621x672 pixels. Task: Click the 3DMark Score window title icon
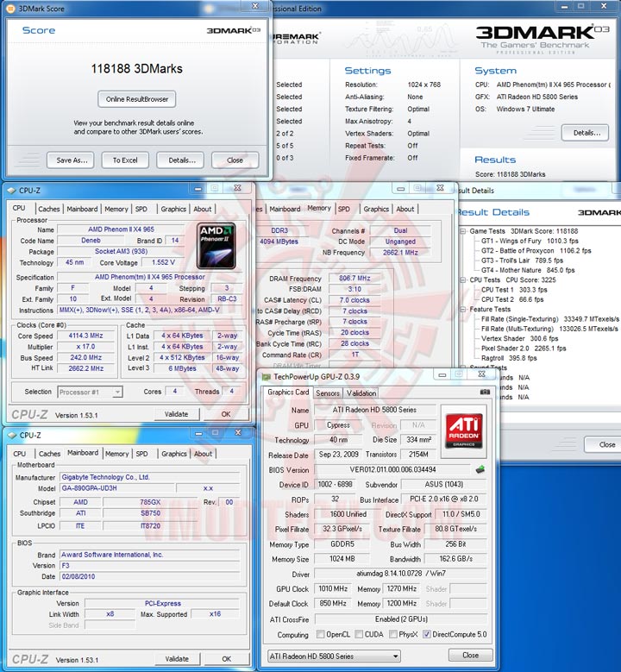pos(10,8)
